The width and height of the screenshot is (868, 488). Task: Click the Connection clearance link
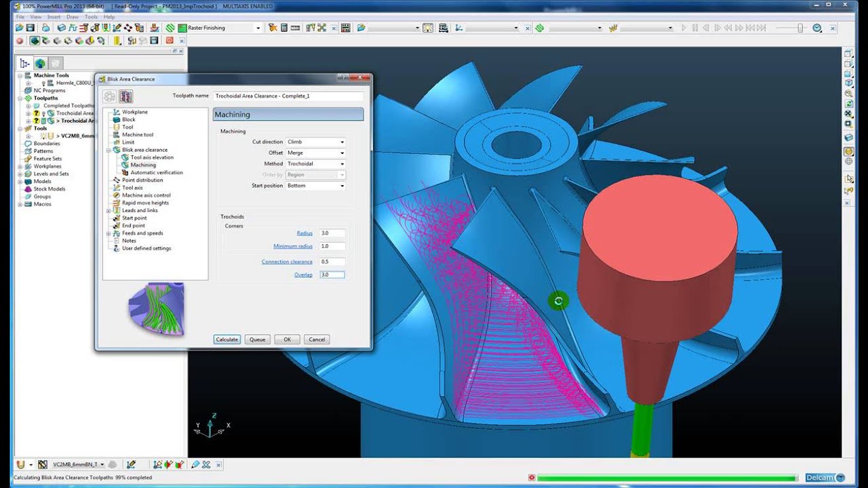(x=287, y=262)
